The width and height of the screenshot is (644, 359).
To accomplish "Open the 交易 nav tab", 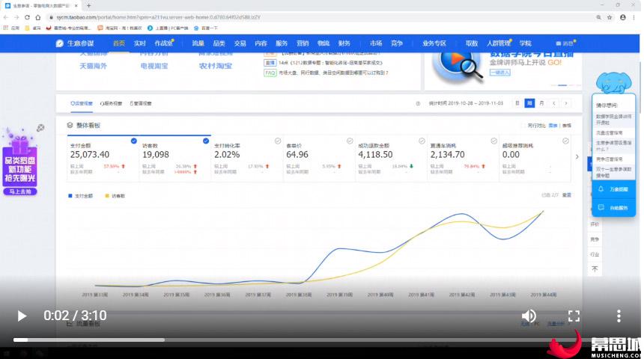I will [240, 43].
